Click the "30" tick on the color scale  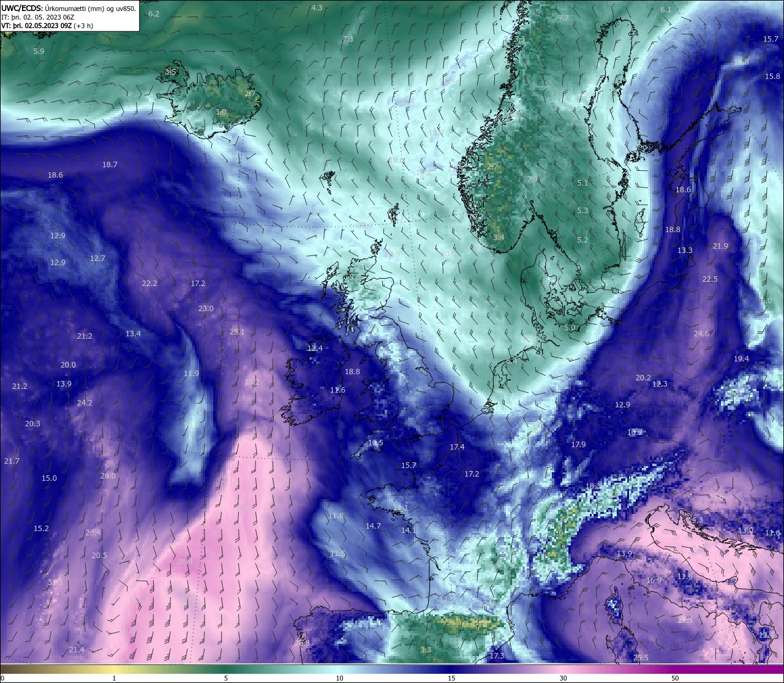[563, 678]
